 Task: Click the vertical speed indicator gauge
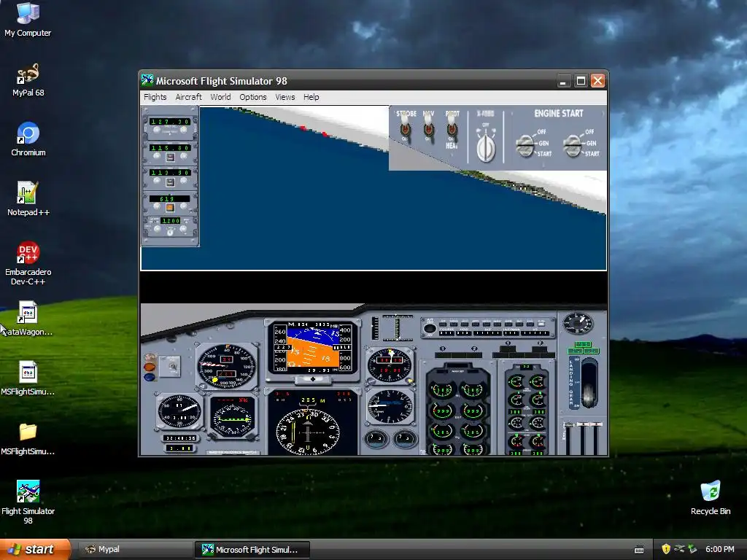tap(390, 405)
